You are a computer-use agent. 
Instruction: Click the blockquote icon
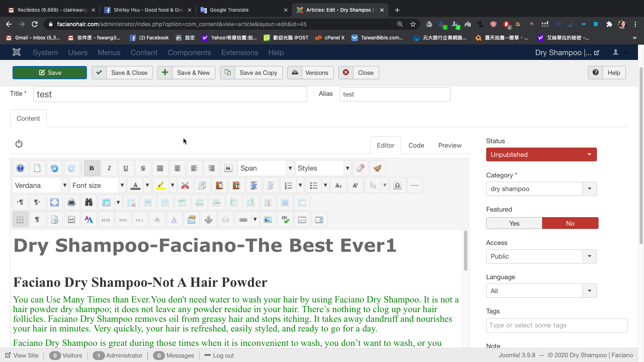click(228, 168)
